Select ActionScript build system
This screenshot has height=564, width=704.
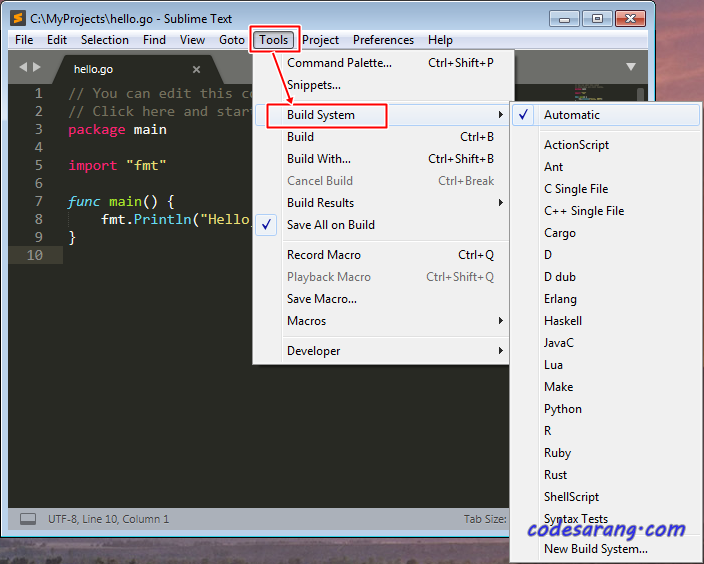(x=606, y=145)
